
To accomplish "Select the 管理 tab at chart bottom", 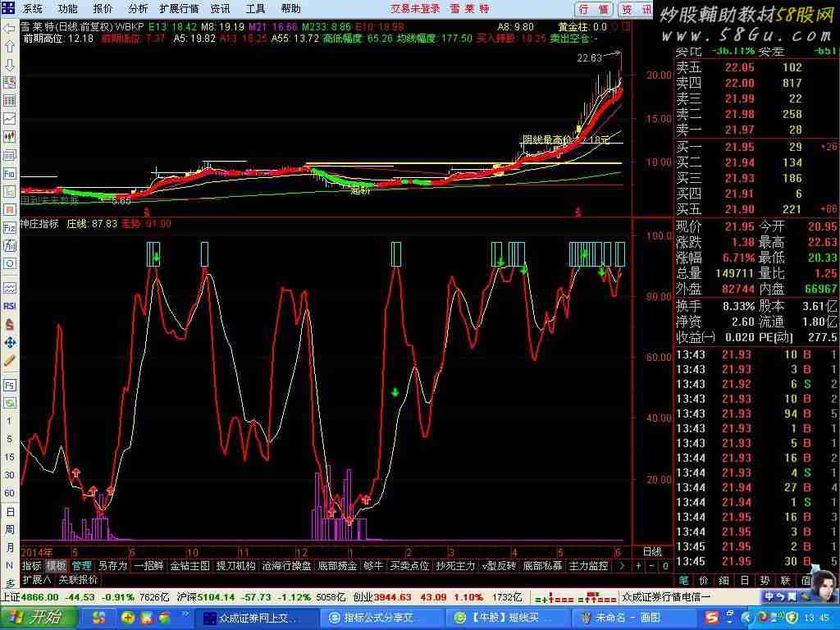I will [x=81, y=565].
